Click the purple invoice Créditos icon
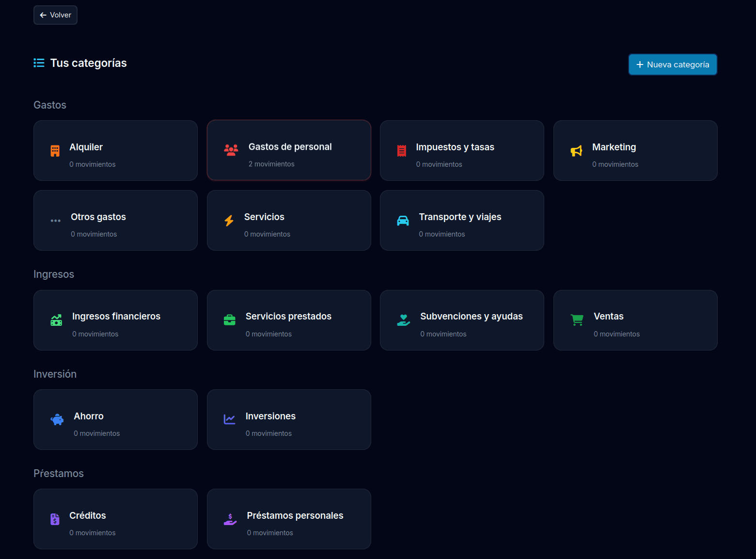Image resolution: width=756 pixels, height=559 pixels. 55,519
